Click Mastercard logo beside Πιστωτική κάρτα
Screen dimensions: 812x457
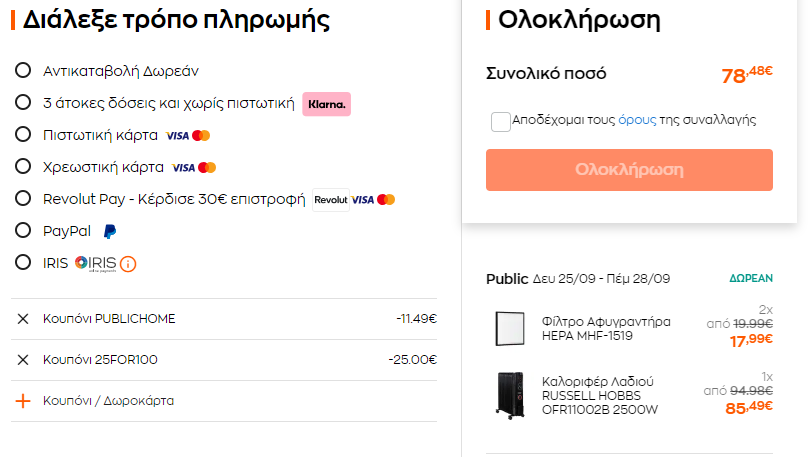pos(201,136)
